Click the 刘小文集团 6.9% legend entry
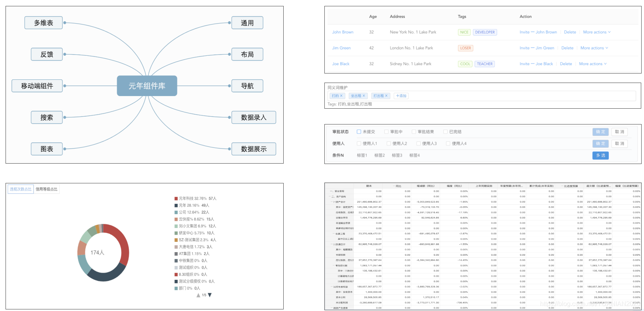Viewport: 644px width, 311px height. click(x=196, y=226)
